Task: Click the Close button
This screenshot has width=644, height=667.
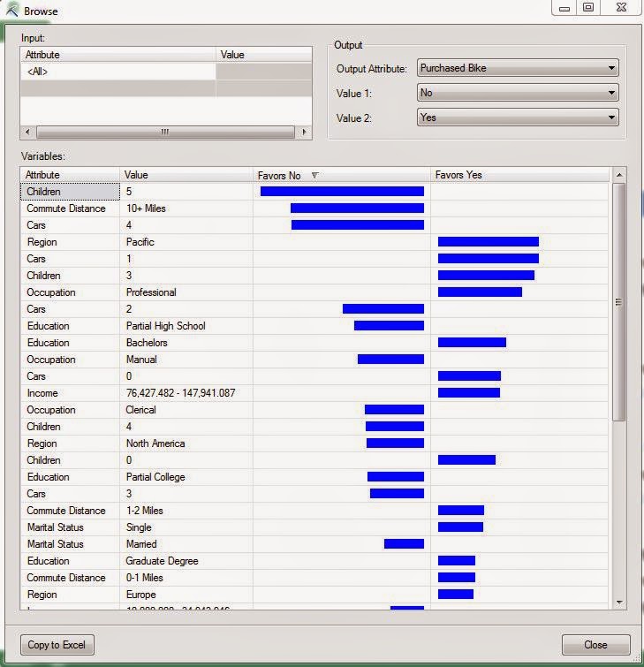Action: point(595,645)
